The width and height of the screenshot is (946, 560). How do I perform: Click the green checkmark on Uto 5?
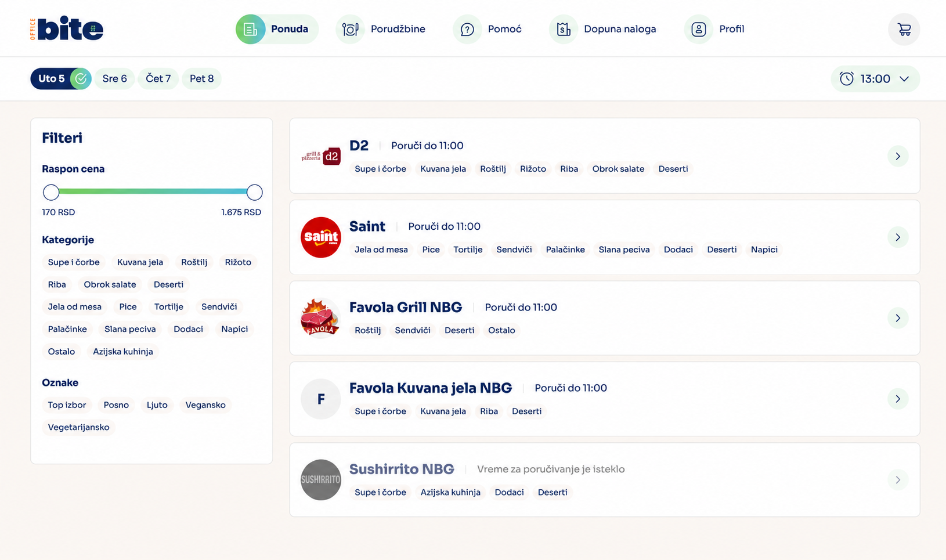pyautogui.click(x=81, y=79)
